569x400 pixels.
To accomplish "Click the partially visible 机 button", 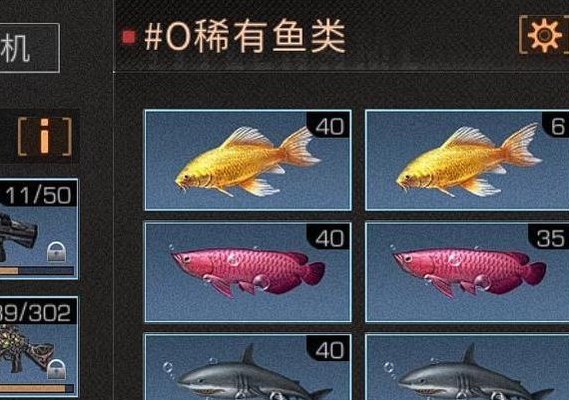I will [29, 48].
